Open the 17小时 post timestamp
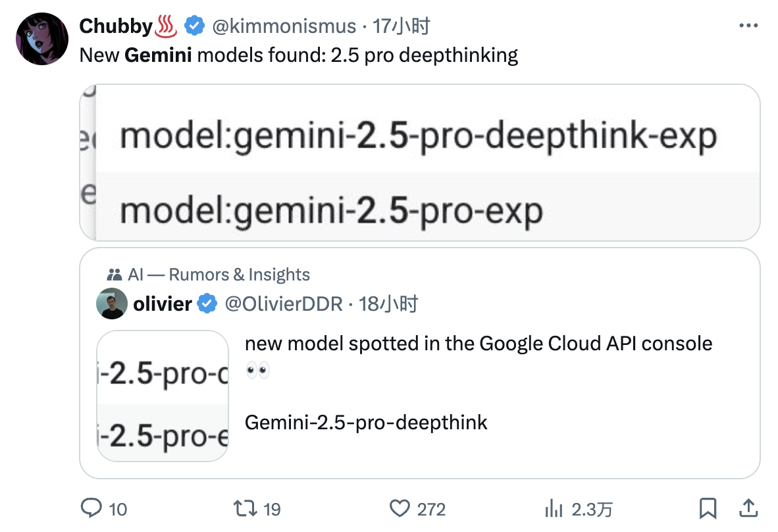Screen dimensions: 778x532 click(401, 26)
